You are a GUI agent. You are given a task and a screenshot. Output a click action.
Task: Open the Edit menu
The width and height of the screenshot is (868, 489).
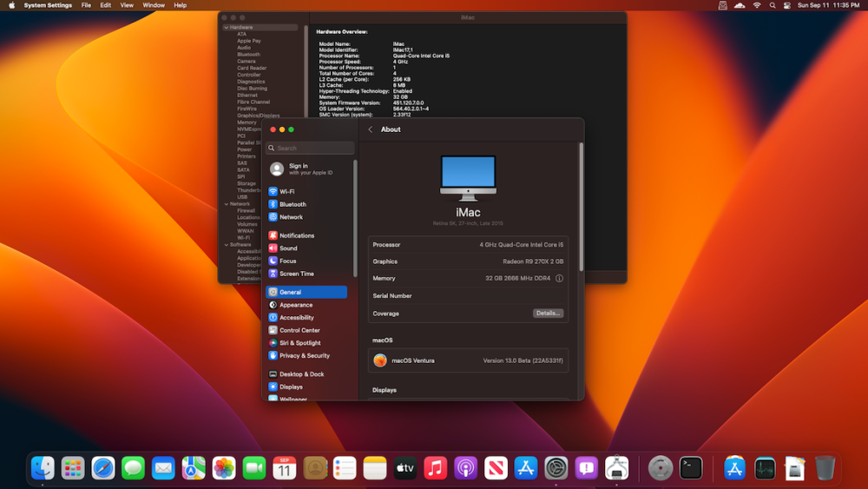[x=106, y=5]
